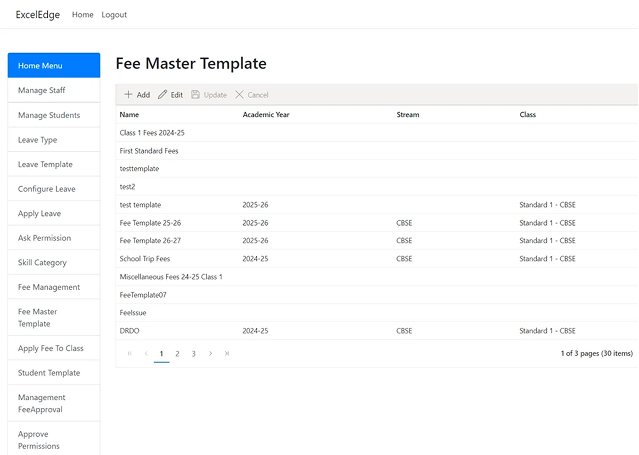The height and width of the screenshot is (455, 639).
Task: Select Home Menu in sidebar
Action: [54, 65]
